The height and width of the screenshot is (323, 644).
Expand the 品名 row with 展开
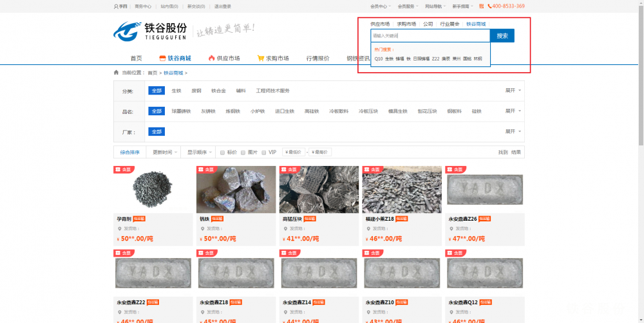(x=513, y=111)
